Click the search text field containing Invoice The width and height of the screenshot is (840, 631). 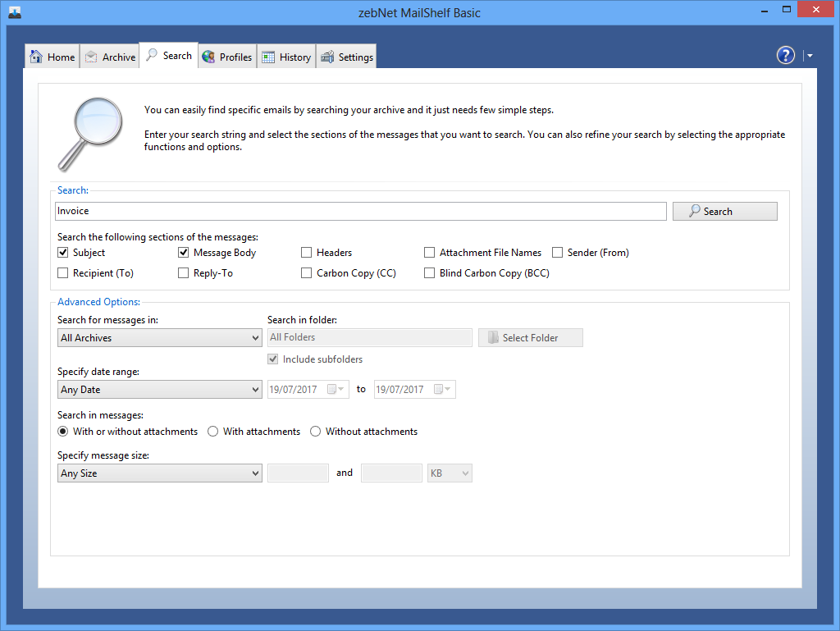tap(361, 211)
